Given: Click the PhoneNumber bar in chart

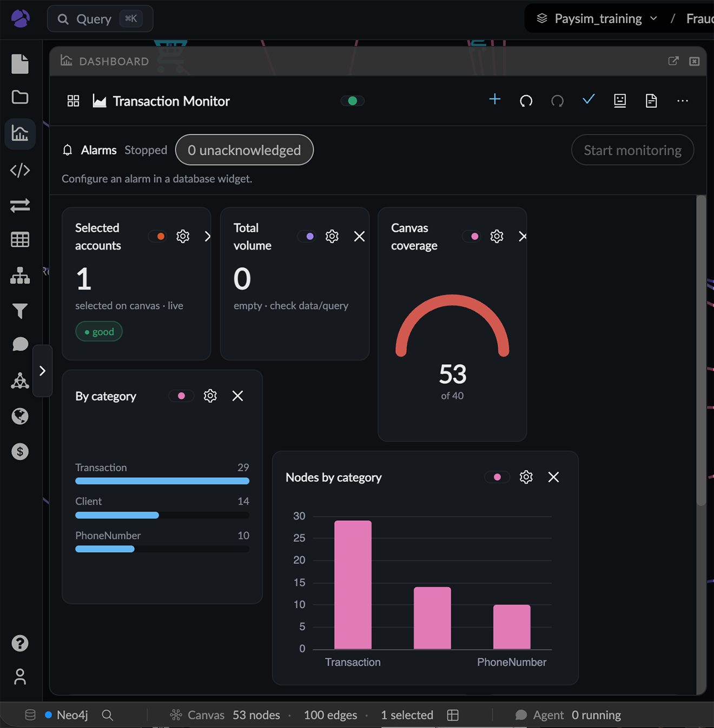Looking at the screenshot, I should [x=512, y=627].
